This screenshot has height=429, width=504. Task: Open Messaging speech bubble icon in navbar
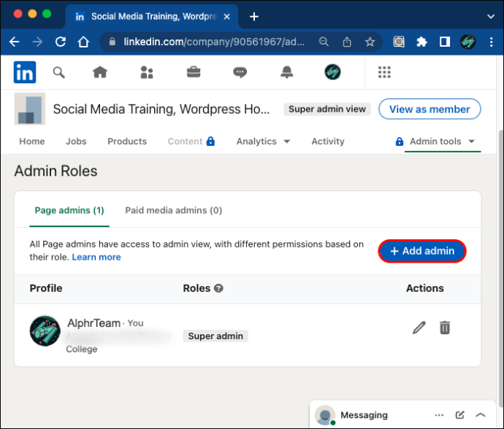coord(240,72)
